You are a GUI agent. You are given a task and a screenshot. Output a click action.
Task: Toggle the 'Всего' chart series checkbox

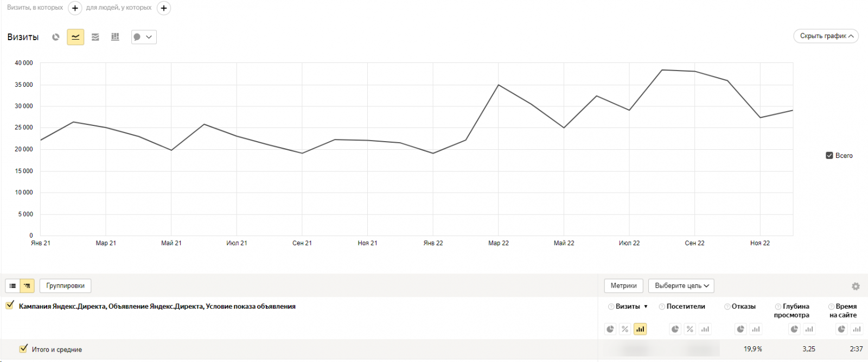(829, 155)
